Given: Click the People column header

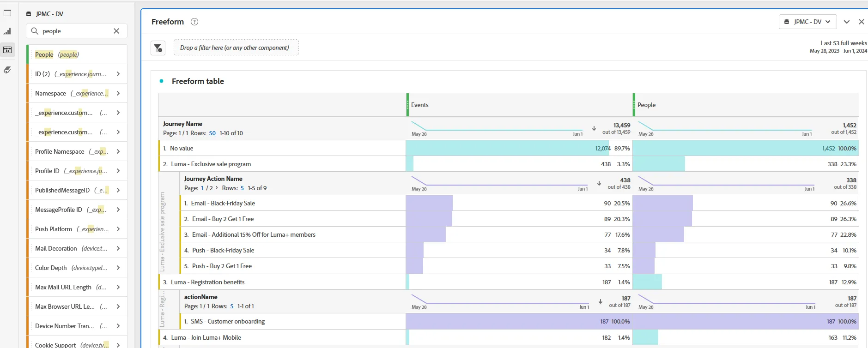Looking at the screenshot, I should tap(746, 105).
